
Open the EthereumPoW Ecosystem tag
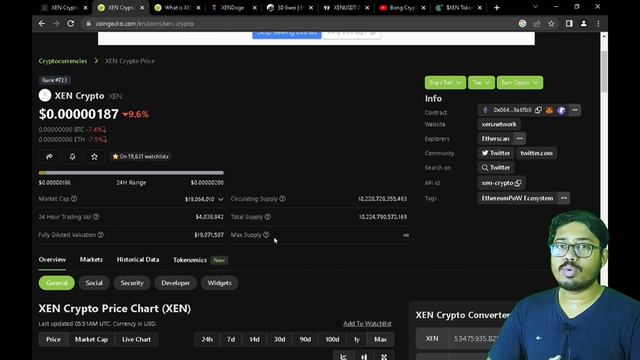tap(517, 198)
